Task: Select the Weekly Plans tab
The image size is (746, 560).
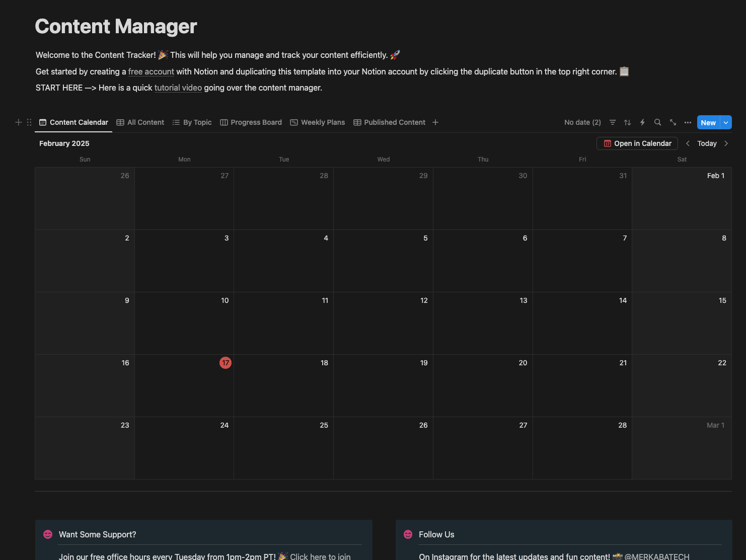Action: point(318,122)
